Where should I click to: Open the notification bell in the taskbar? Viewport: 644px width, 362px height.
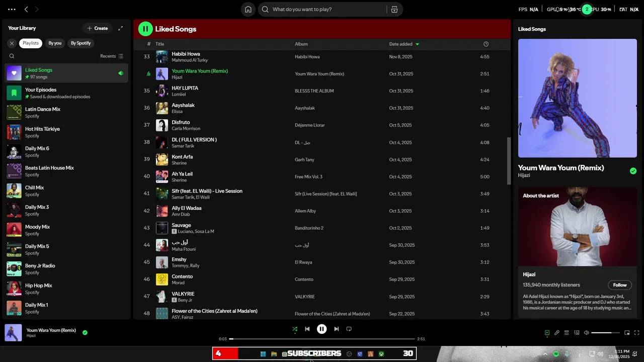[635, 353]
